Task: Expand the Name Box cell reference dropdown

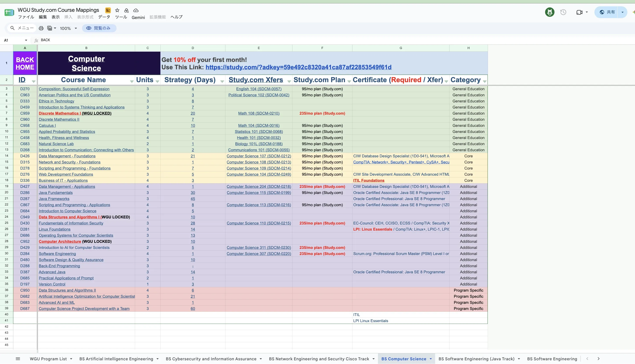Action: 26,40
